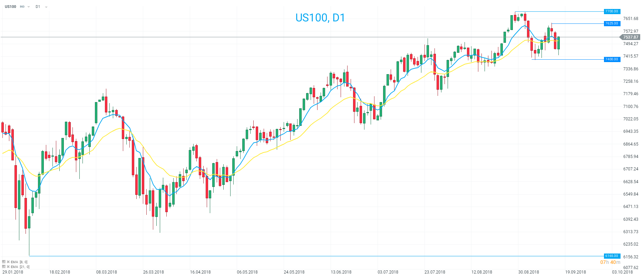Click the current price marker 7537.87
This screenshot has height=278, width=644.
pyautogui.click(x=630, y=37)
